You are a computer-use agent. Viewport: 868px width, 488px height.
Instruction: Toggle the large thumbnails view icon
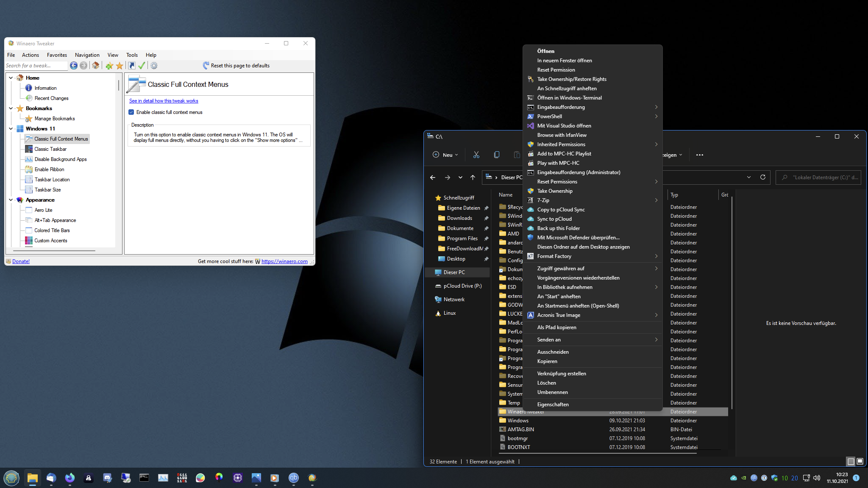click(x=860, y=461)
